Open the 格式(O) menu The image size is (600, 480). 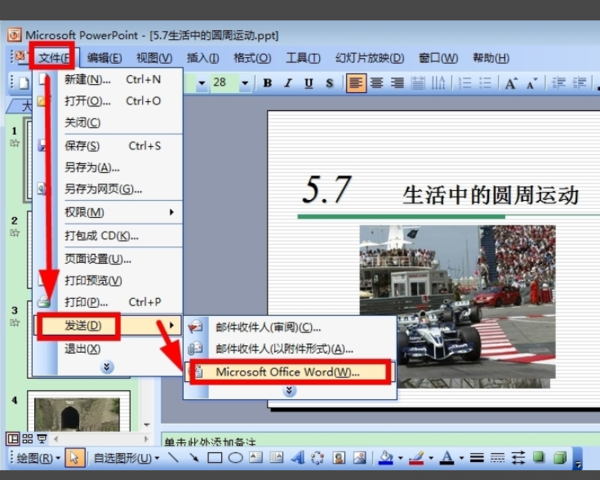coord(253,58)
